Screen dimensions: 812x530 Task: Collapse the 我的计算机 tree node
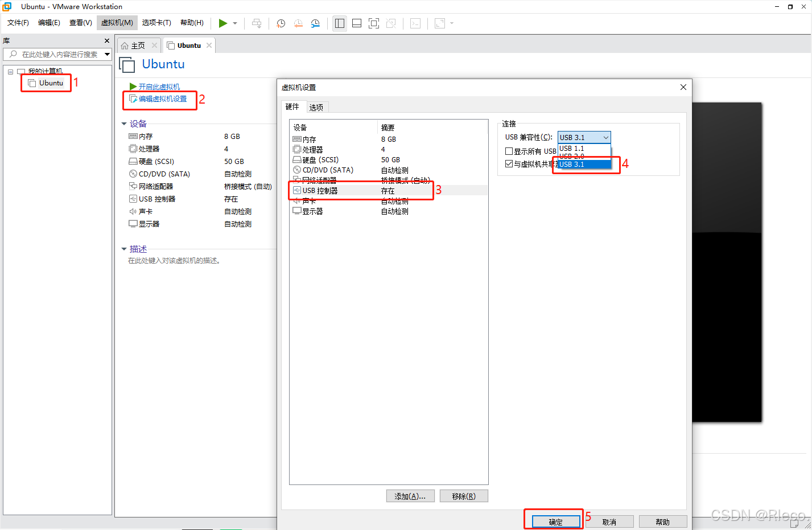point(10,72)
